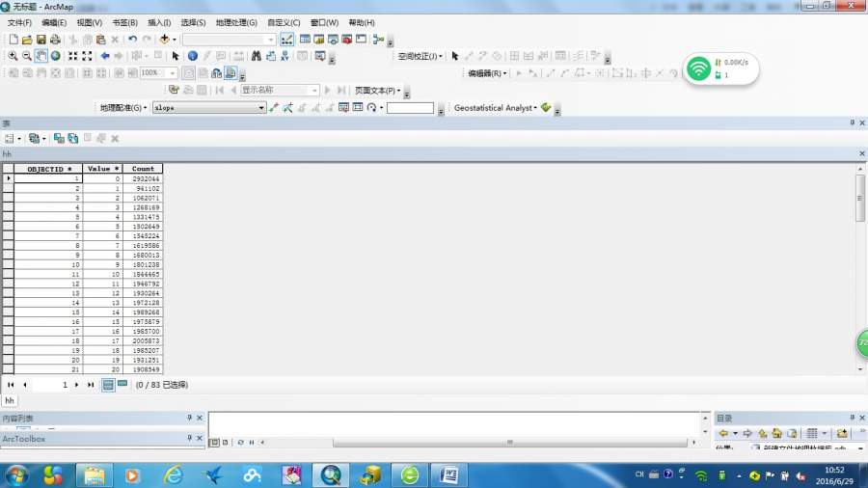Add control points in georeferencing toolbar
Viewport: 868px width, 488px height.
click(274, 108)
